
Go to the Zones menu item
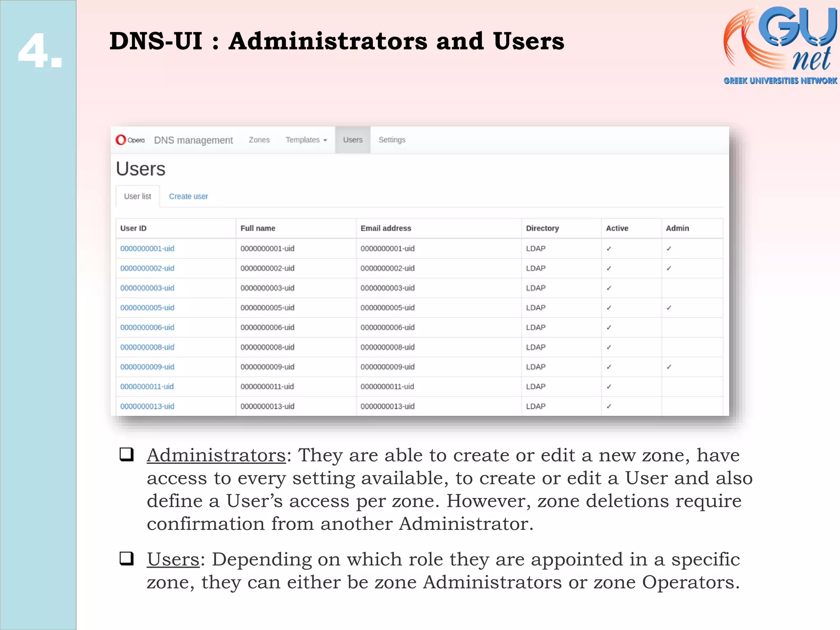coord(259,140)
